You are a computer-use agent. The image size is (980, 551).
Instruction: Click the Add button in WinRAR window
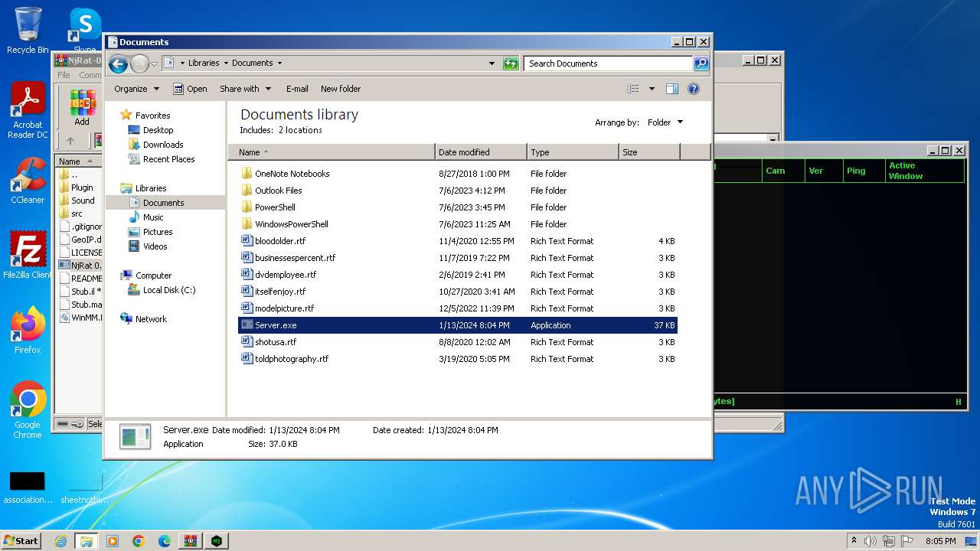pos(82,108)
